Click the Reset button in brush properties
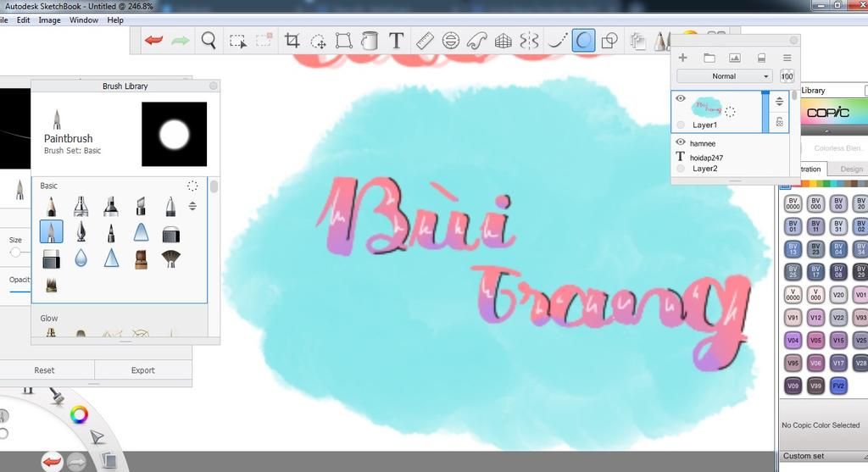Image resolution: width=868 pixels, height=472 pixels. (x=44, y=370)
